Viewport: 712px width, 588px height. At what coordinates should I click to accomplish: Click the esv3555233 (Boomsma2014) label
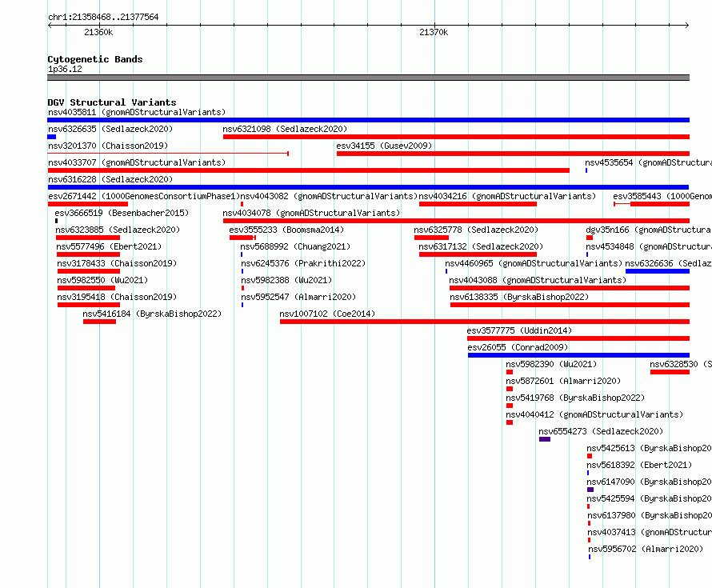(x=286, y=230)
